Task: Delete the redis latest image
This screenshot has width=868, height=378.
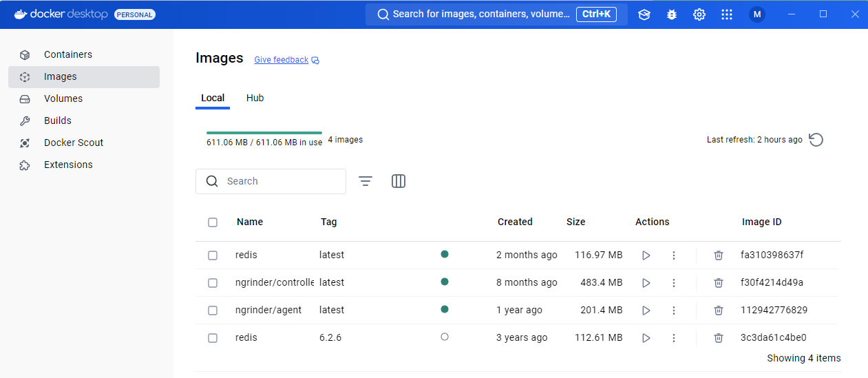Action: pos(719,255)
